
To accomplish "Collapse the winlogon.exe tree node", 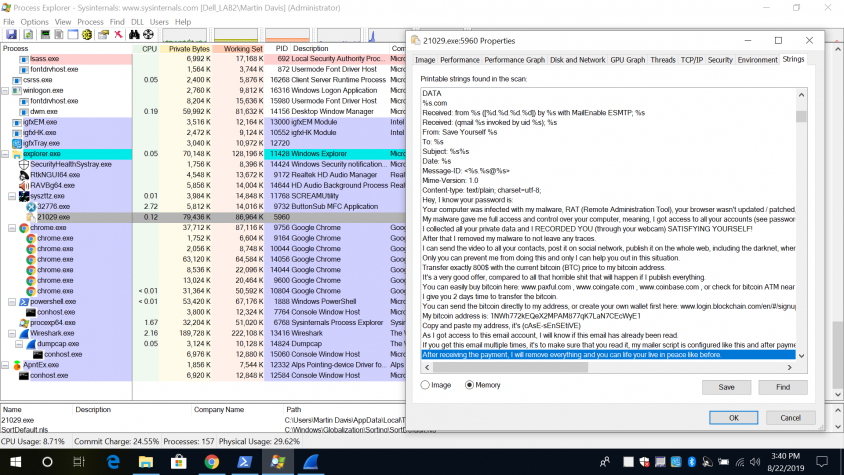I will pos(5,90).
